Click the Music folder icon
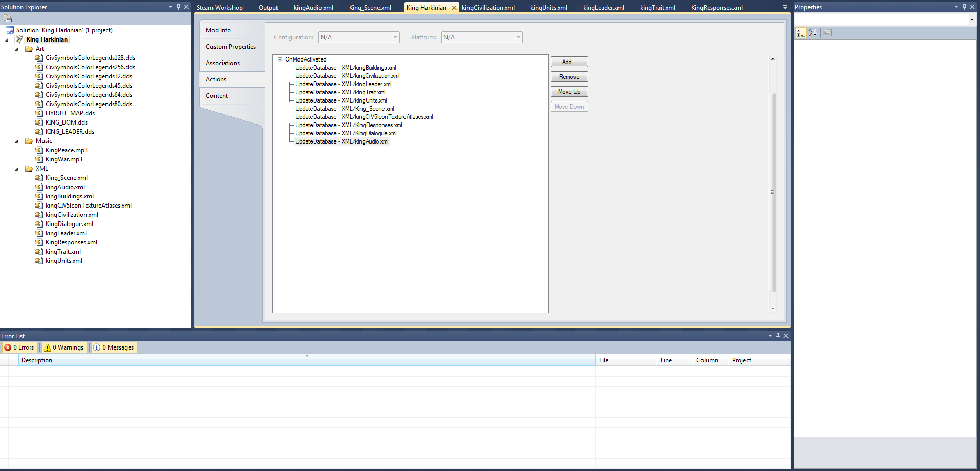This screenshot has width=980, height=471. tap(29, 141)
